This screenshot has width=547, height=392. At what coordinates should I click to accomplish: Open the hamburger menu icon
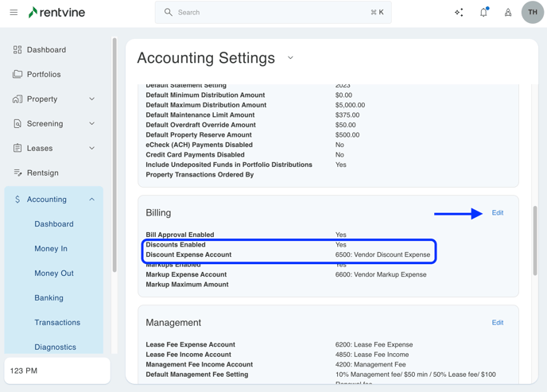pos(14,13)
